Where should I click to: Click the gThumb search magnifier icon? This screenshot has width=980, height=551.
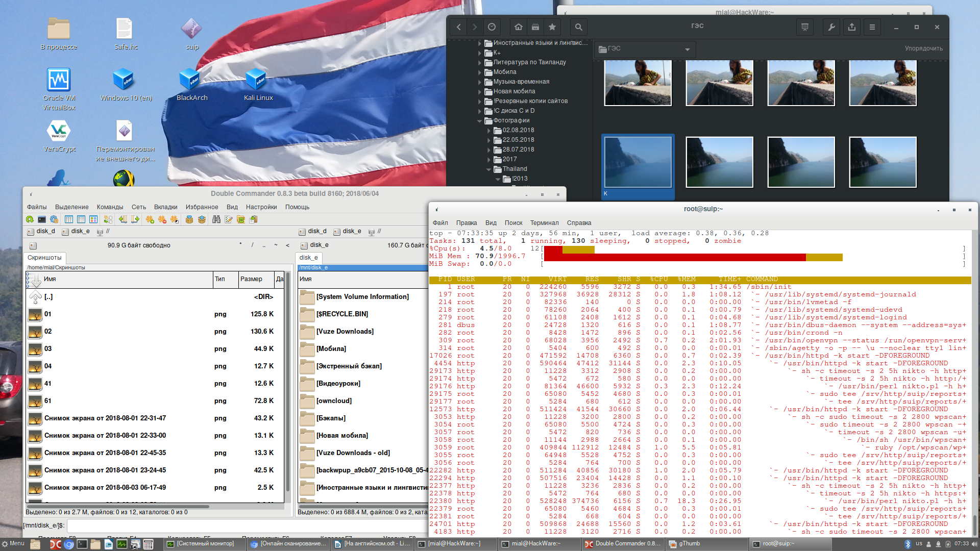[578, 27]
